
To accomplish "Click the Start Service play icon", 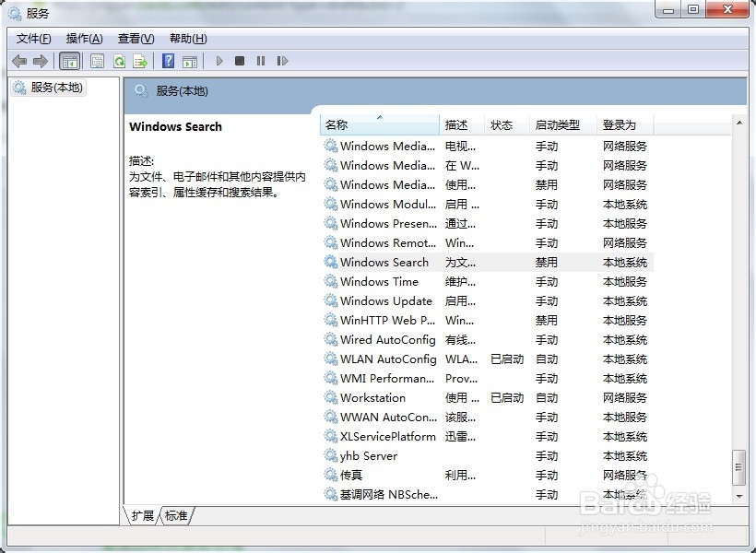I will point(219,61).
